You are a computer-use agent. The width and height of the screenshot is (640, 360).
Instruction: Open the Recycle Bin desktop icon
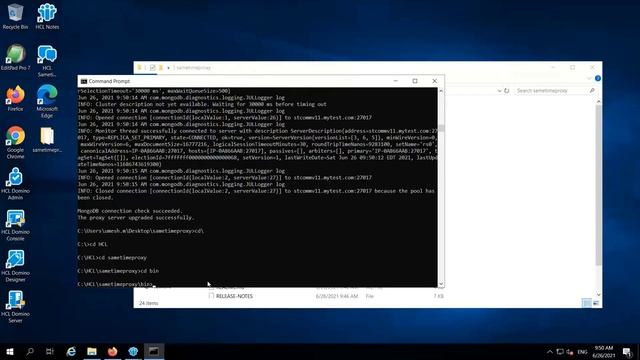tap(15, 16)
